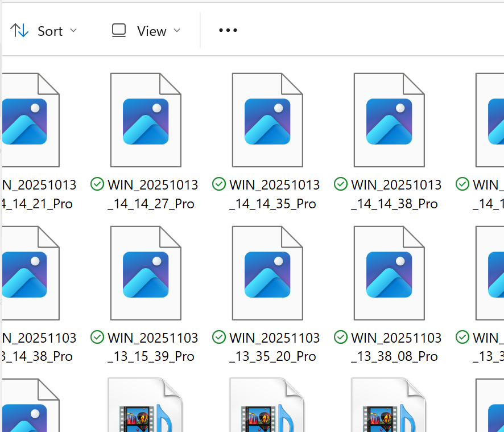
Task: Click sync status checkmark of WIN_20251103_13_35_20_Pro
Action: [219, 337]
